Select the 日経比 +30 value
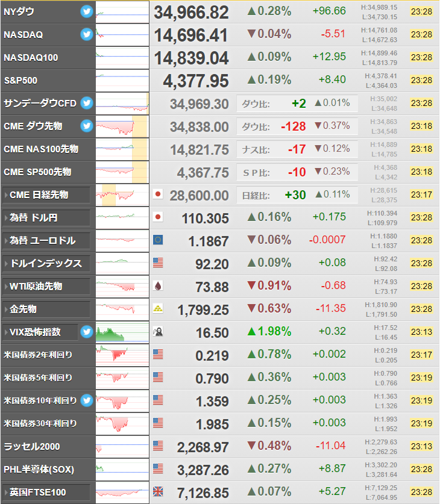 coord(295,194)
